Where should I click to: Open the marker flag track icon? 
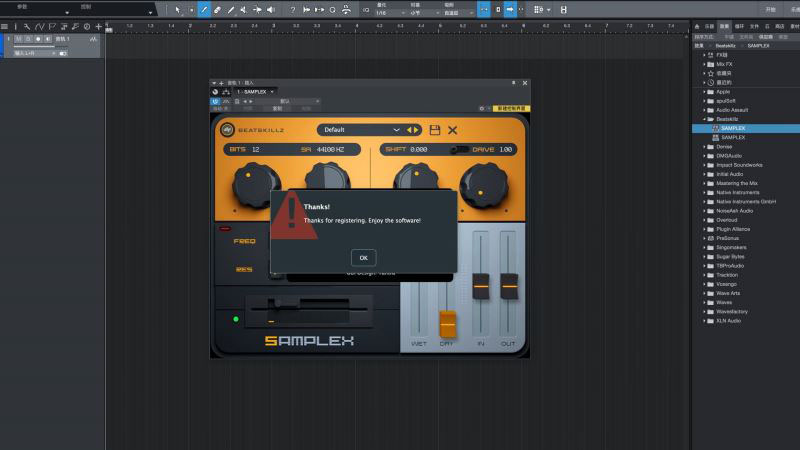click(x=52, y=27)
